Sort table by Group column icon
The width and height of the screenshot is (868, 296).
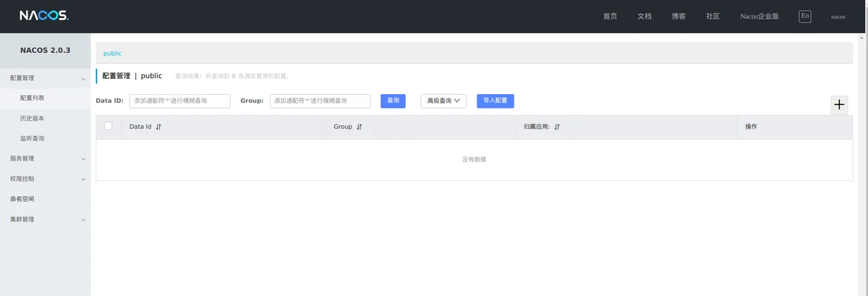tap(359, 127)
